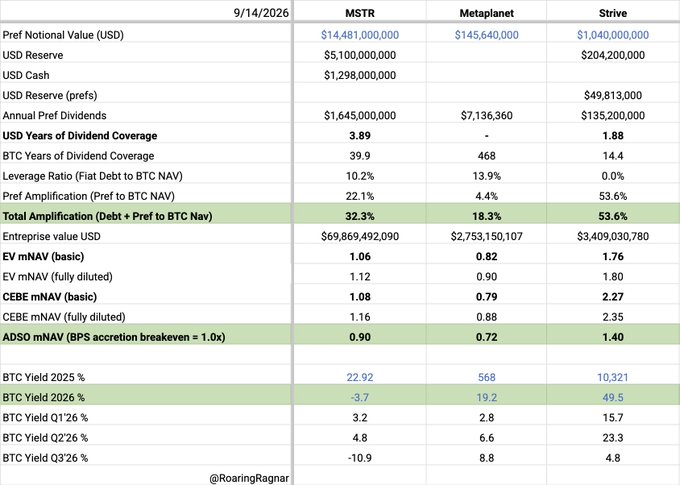680x485 pixels.
Task: Select the -3.7 yield cell
Action: (360, 397)
